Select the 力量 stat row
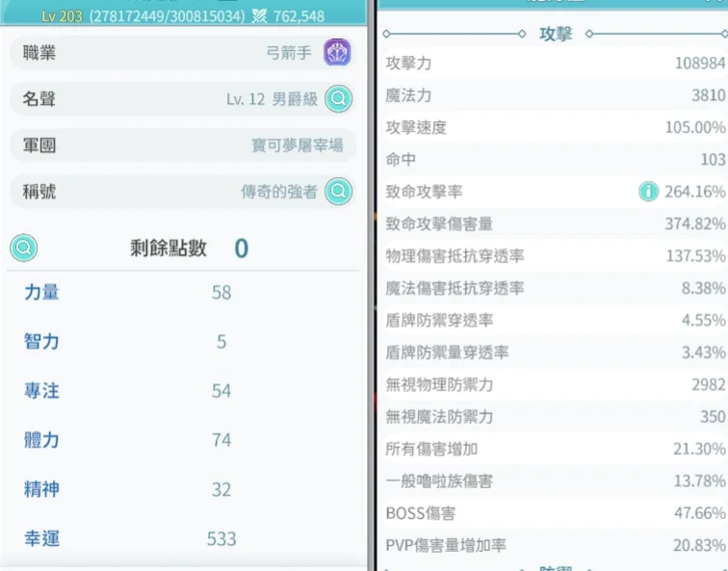 point(183,292)
